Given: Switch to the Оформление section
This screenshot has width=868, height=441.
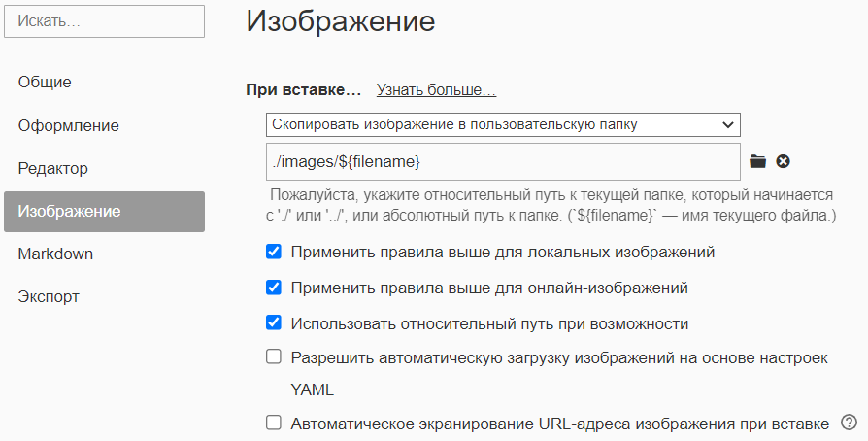Looking at the screenshot, I should (68, 125).
